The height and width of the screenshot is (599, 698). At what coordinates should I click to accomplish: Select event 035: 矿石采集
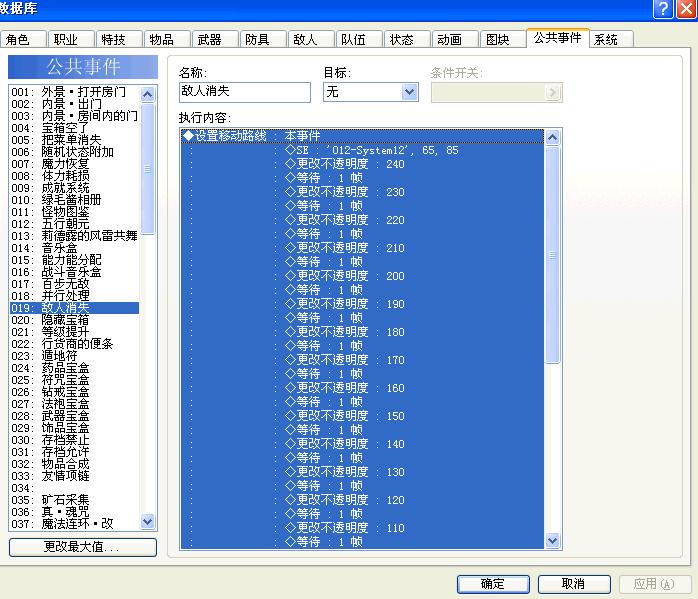[74, 500]
